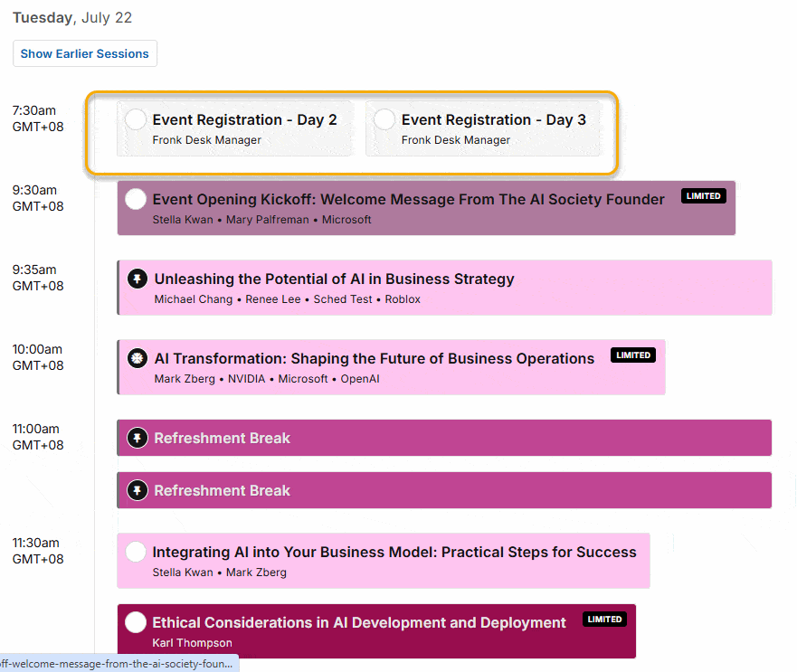Click LIMITED badge on Ethical Considerations session

pos(604,620)
